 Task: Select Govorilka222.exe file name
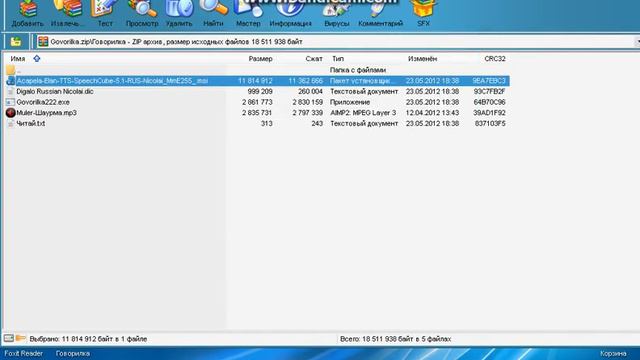[x=43, y=102]
